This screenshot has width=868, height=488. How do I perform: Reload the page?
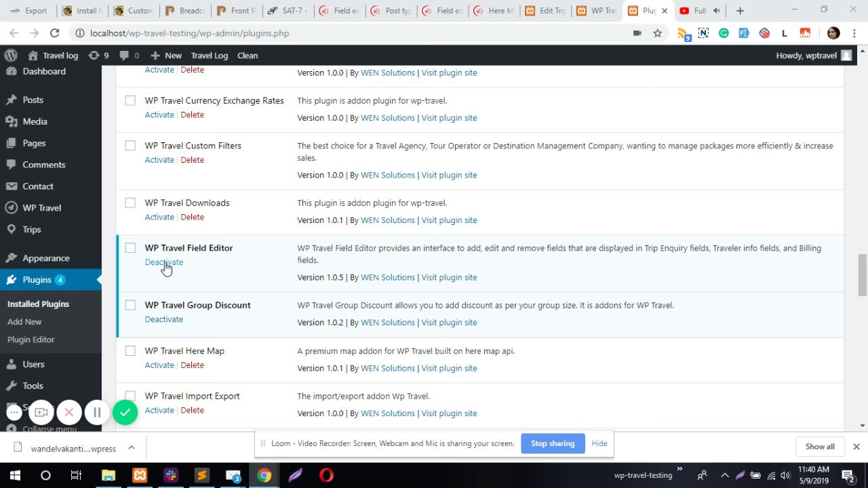[x=55, y=33]
